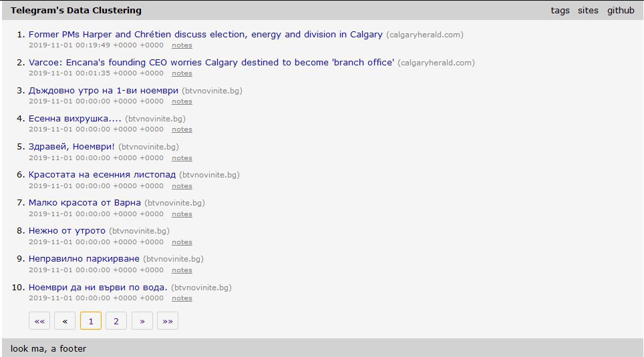Click btvnovinite.bg beside Красотата на есенния листопад

(210, 175)
